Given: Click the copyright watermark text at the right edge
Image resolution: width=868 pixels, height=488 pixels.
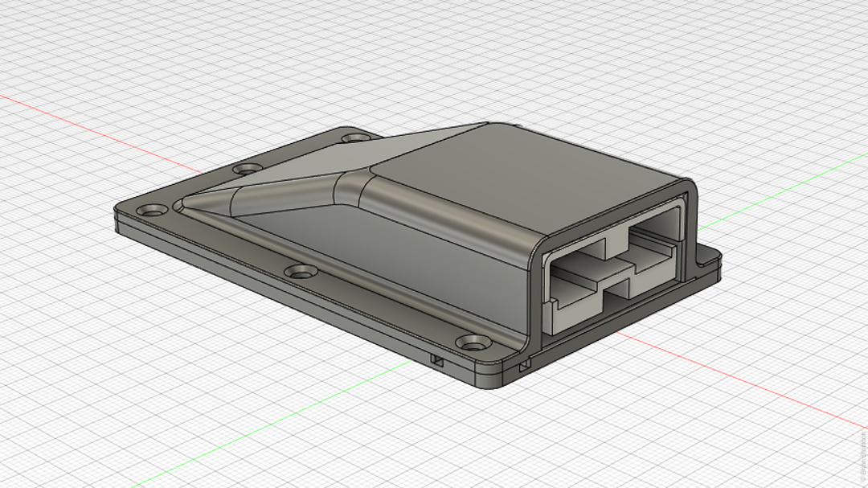Looking at the screenshot, I should pyautogui.click(x=862, y=457).
